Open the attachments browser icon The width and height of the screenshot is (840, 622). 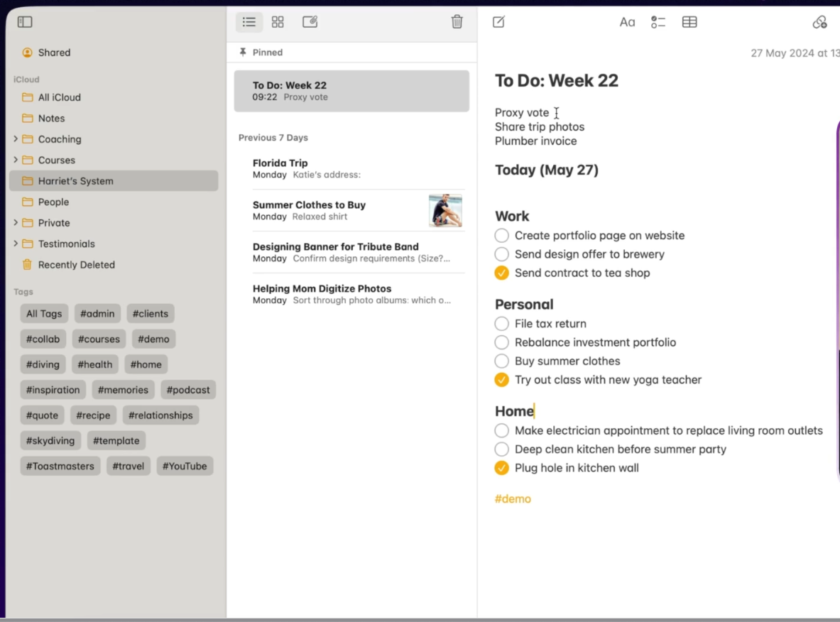point(310,22)
